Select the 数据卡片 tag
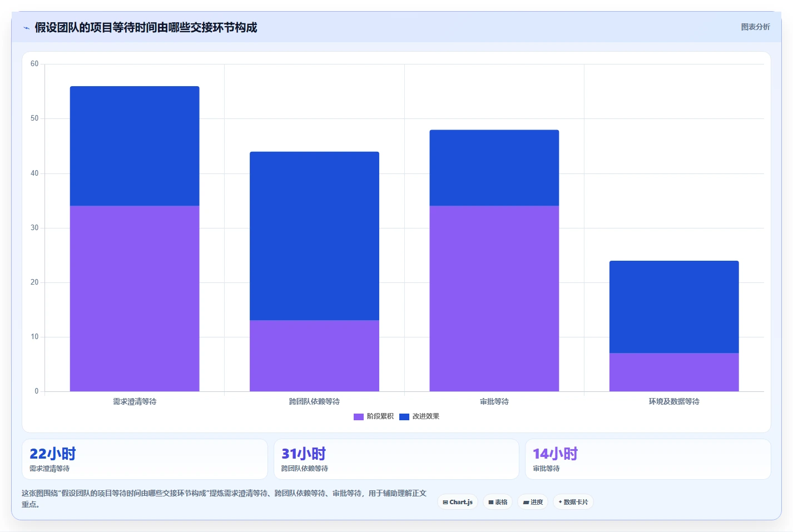This screenshot has height=532, width=793. click(x=573, y=502)
